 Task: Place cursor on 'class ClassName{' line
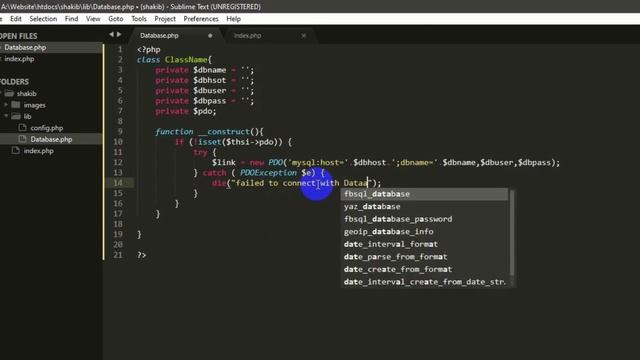(x=174, y=60)
